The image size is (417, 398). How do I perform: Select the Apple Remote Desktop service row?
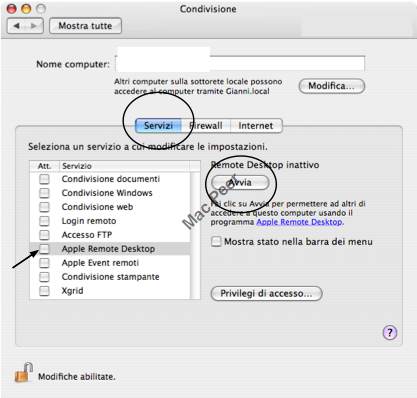pyautogui.click(x=110, y=249)
